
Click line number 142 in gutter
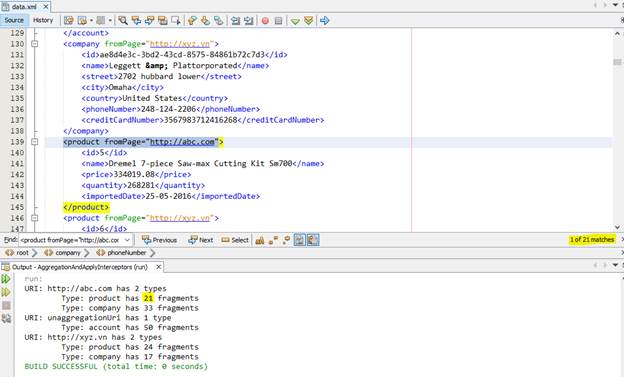pyautogui.click(x=17, y=174)
